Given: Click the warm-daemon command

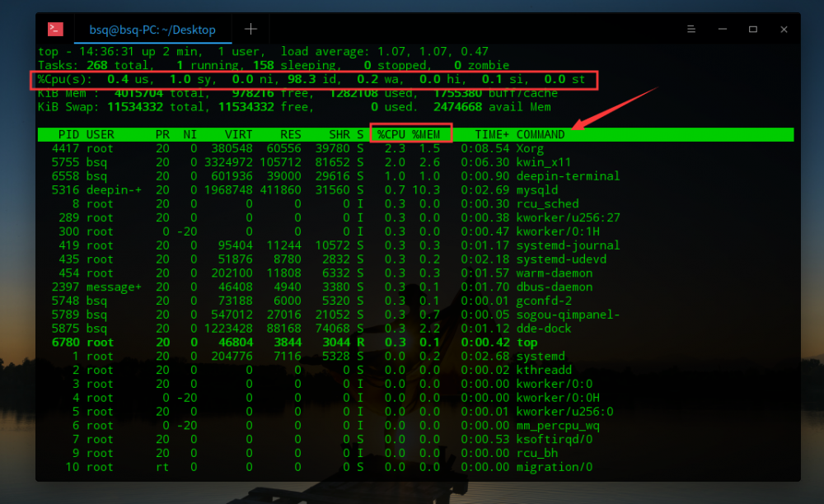Looking at the screenshot, I should (555, 273).
